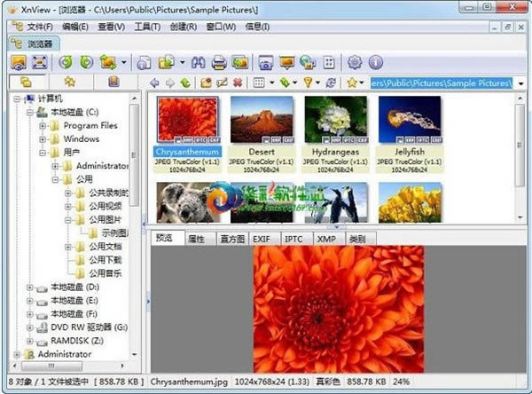The height and width of the screenshot is (394, 532).
Task: Click the new folder icon
Action: [206, 83]
